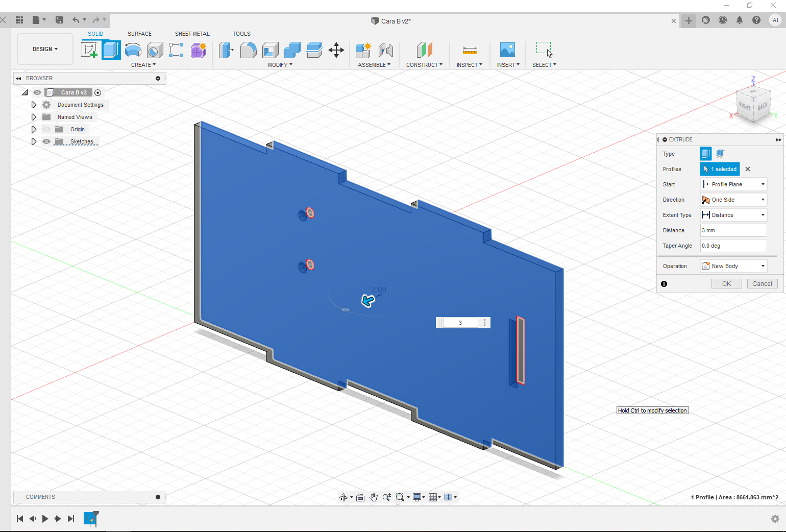This screenshot has width=786, height=532.
Task: Click OK in the Extrude dialog
Action: pos(726,284)
